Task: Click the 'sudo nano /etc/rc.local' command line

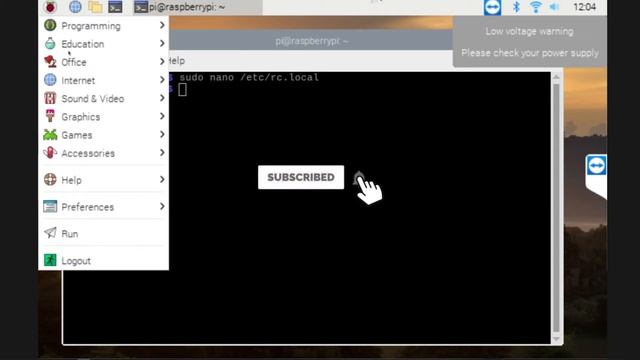Action: click(249, 78)
